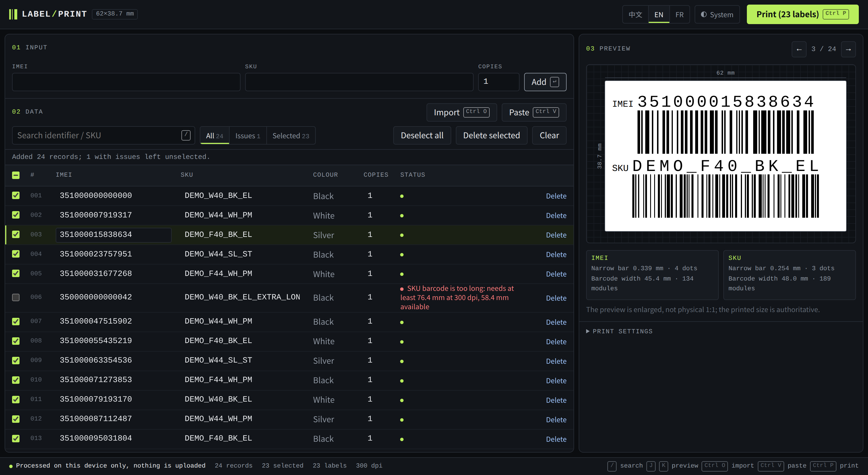This screenshot has width=868, height=475.
Task: Delete row 001 record
Action: 556,196
